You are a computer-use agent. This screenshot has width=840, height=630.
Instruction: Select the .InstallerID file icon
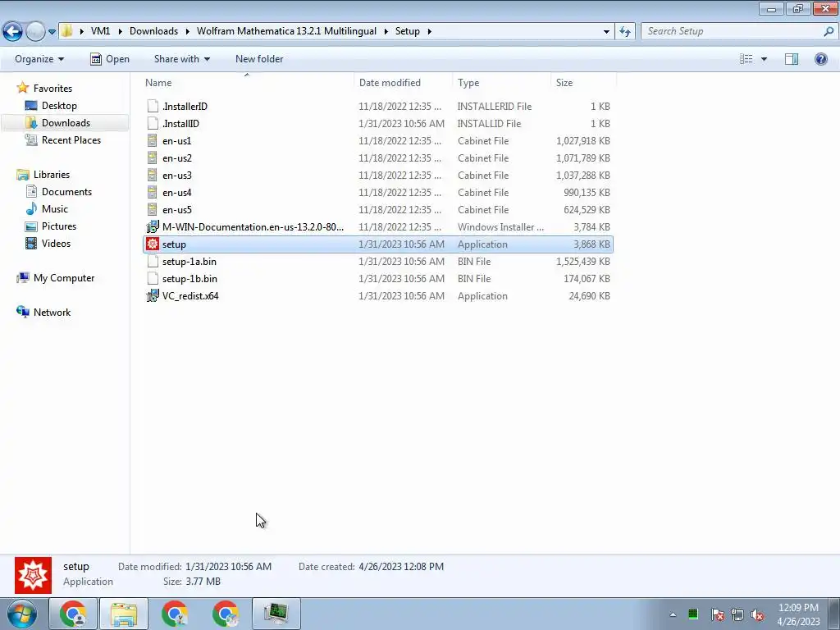(x=153, y=106)
